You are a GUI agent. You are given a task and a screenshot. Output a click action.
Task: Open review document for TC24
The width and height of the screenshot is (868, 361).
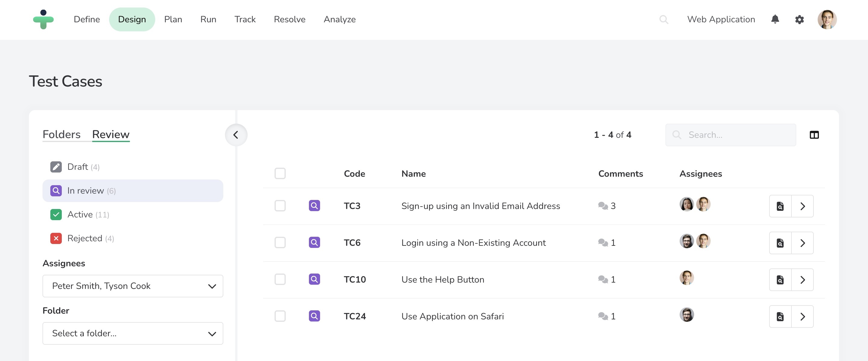coord(780,316)
